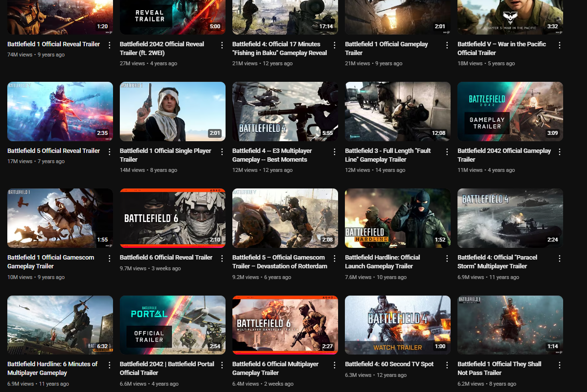Open title Battlefield 3 Full Length Fault Line
587x392 pixels.
click(x=388, y=155)
